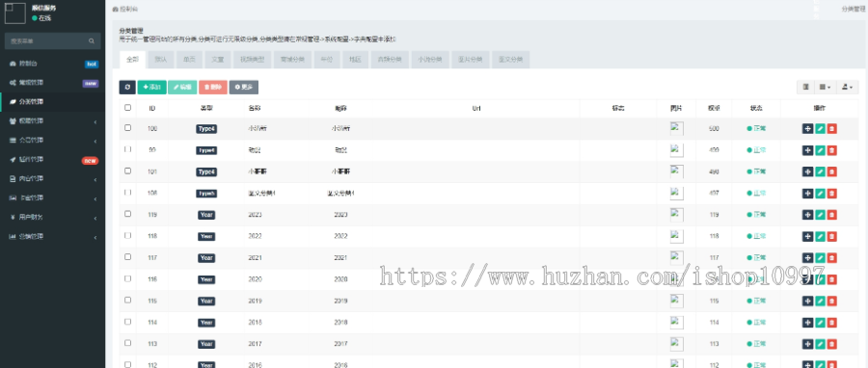The image size is (868, 368).
Task: Click the drag-sort handle in row ID 99
Action: [x=807, y=150]
